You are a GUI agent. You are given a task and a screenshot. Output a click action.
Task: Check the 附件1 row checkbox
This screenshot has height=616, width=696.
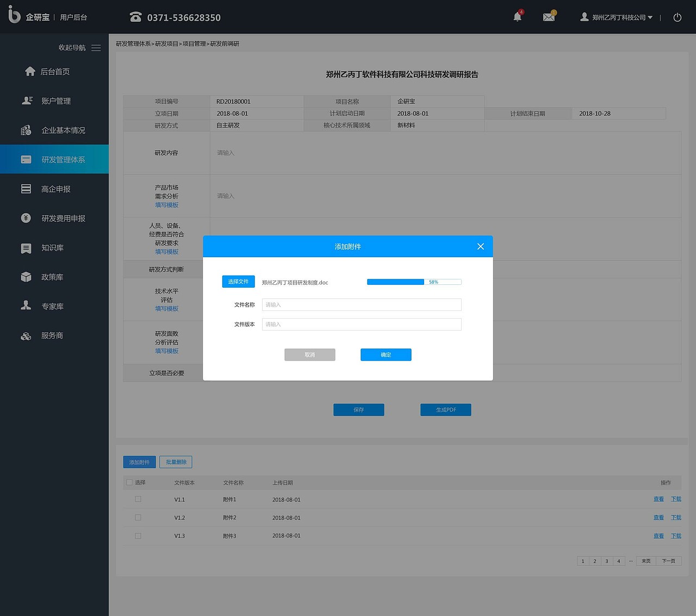138,499
